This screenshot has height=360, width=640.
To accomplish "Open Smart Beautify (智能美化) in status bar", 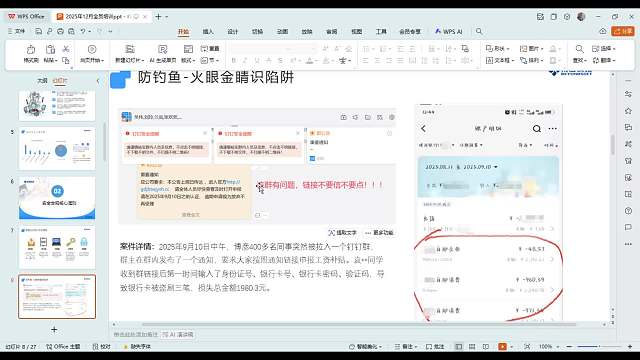I will [365, 347].
